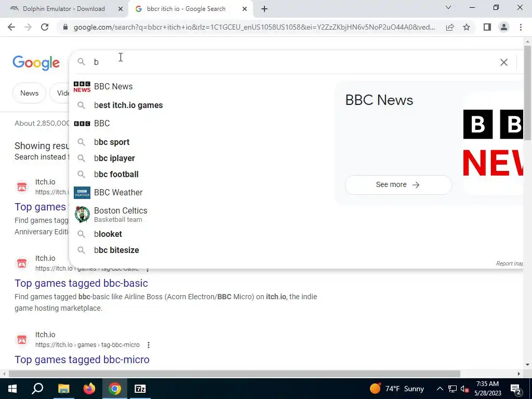
Task: Open 7-Zip from the taskbar
Action: coord(140,389)
